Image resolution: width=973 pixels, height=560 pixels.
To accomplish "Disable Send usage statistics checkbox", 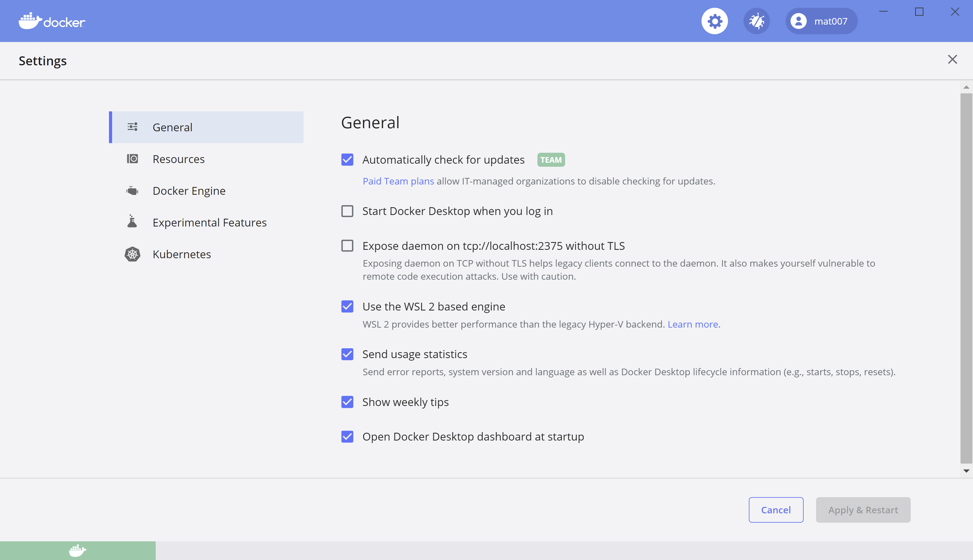I will 347,354.
